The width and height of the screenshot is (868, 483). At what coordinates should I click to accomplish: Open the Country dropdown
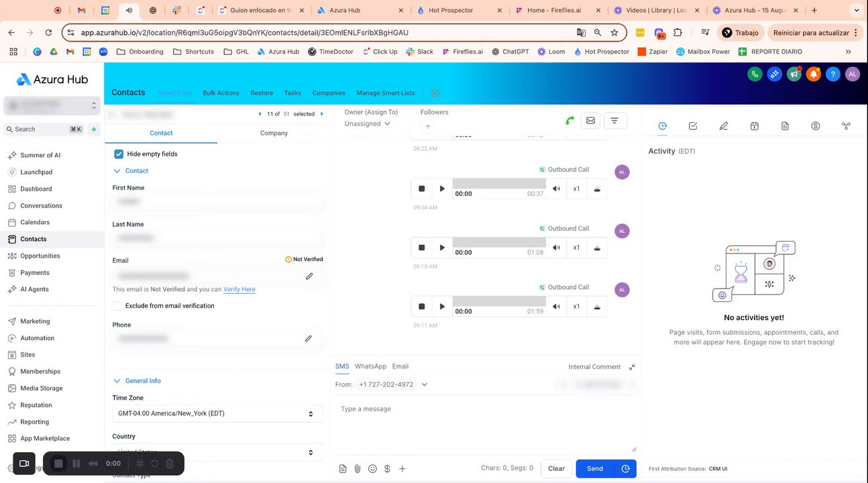click(x=217, y=452)
